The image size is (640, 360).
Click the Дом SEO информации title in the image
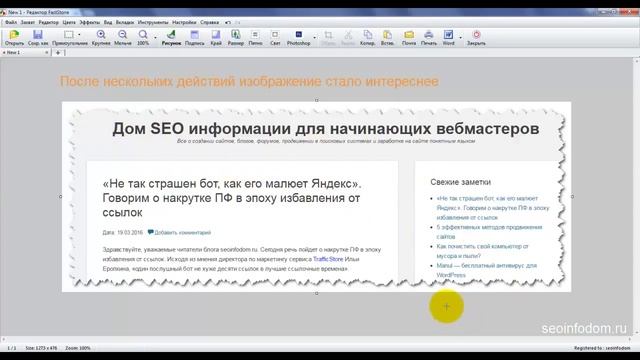(x=326, y=129)
